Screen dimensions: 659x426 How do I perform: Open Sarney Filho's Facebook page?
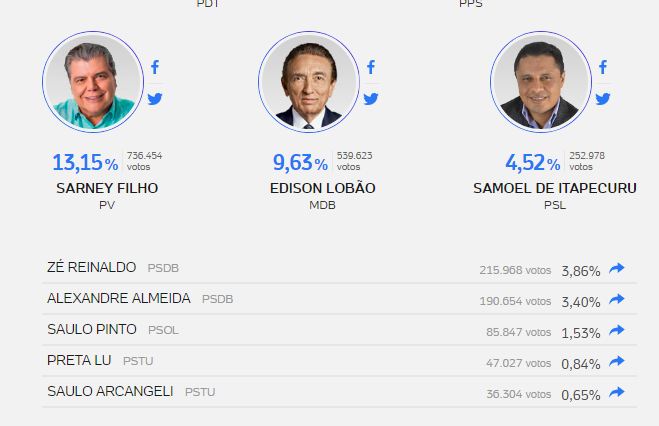pyautogui.click(x=155, y=68)
